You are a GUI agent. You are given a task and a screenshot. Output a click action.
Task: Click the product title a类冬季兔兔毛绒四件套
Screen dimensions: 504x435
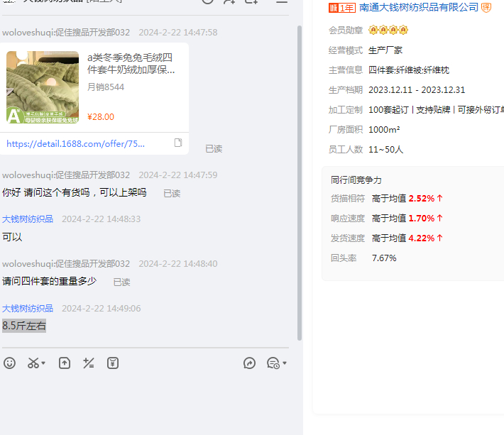click(131, 63)
